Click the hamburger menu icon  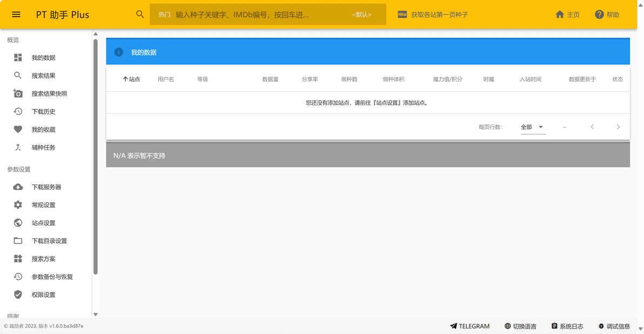pos(16,15)
